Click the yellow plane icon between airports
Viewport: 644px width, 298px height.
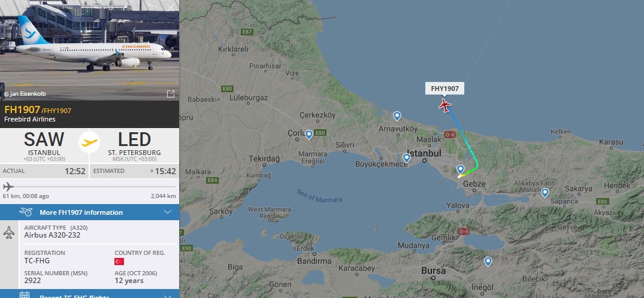click(x=89, y=142)
